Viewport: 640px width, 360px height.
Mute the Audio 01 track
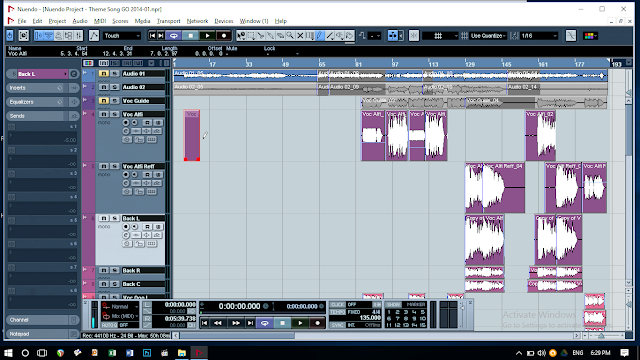pyautogui.click(x=104, y=74)
